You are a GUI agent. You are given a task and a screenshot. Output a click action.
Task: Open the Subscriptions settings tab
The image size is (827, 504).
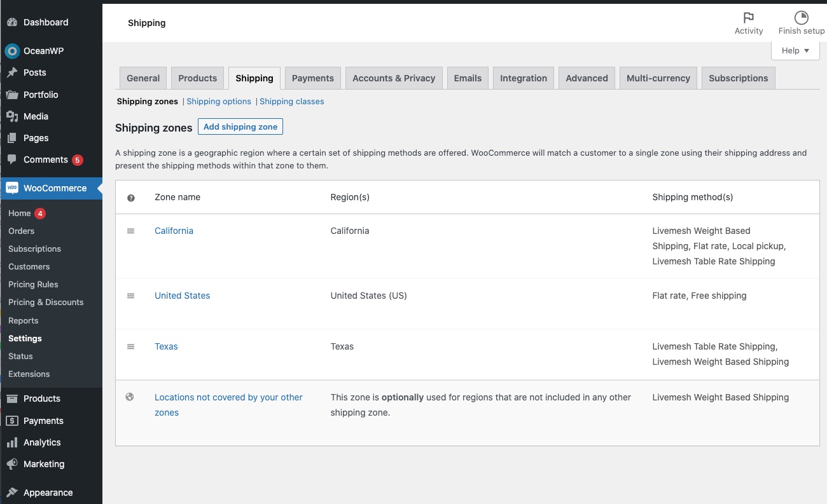739,78
